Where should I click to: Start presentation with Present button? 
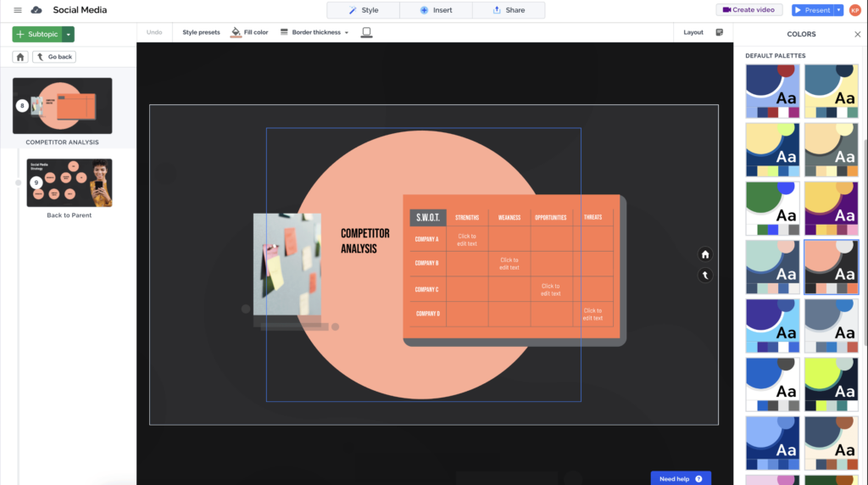813,10
